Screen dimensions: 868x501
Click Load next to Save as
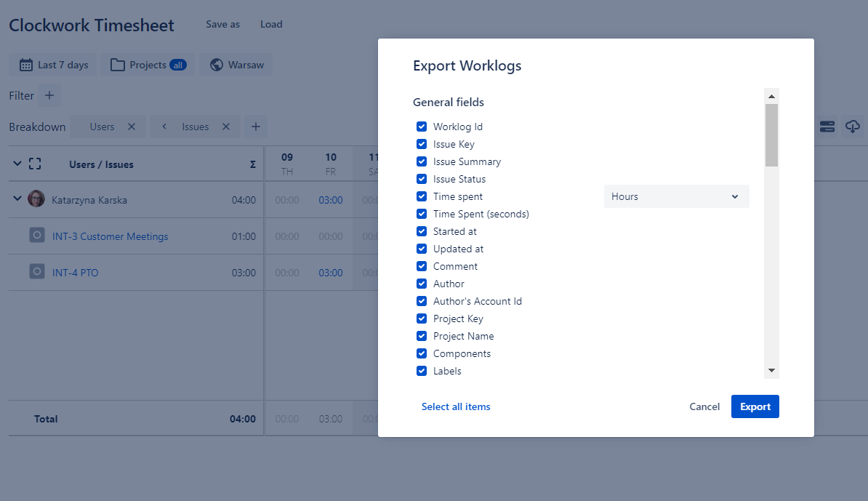(x=271, y=24)
